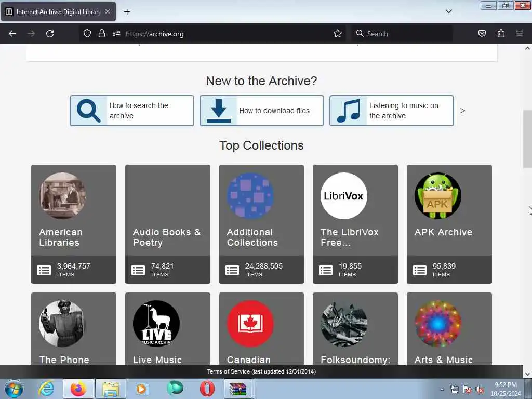Click the magnifying glass search guide icon
The height and width of the screenshot is (399, 532).
coord(88,111)
